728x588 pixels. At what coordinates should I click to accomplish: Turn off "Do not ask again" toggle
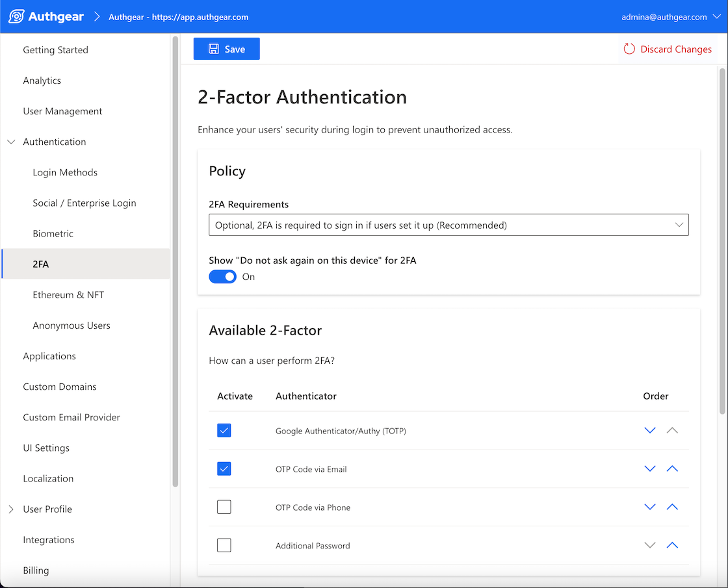[222, 277]
